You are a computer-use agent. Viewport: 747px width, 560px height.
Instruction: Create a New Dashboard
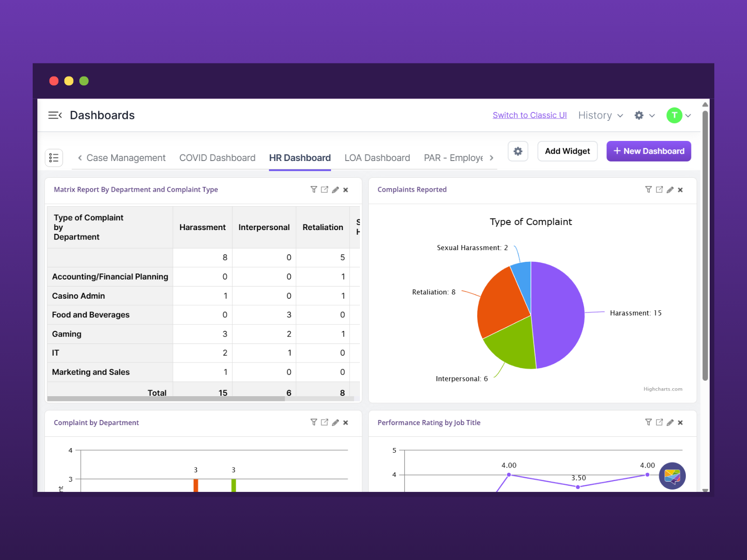(x=648, y=151)
